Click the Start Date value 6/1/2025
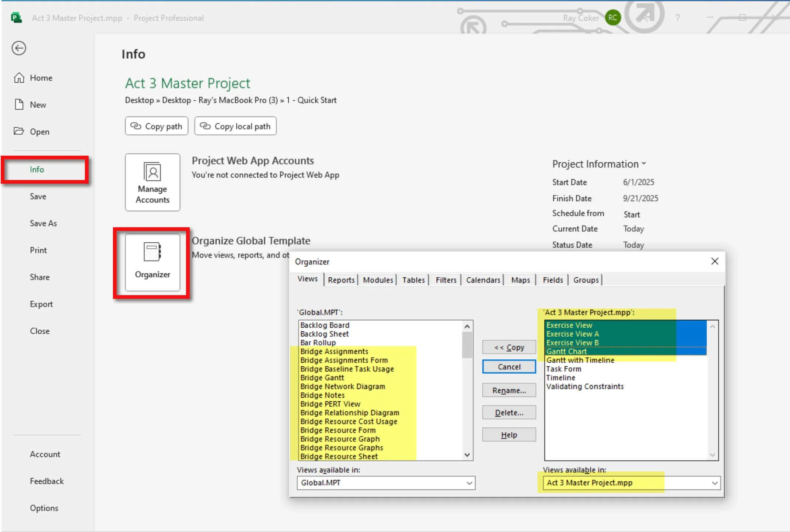The height and width of the screenshot is (532, 790). point(638,182)
